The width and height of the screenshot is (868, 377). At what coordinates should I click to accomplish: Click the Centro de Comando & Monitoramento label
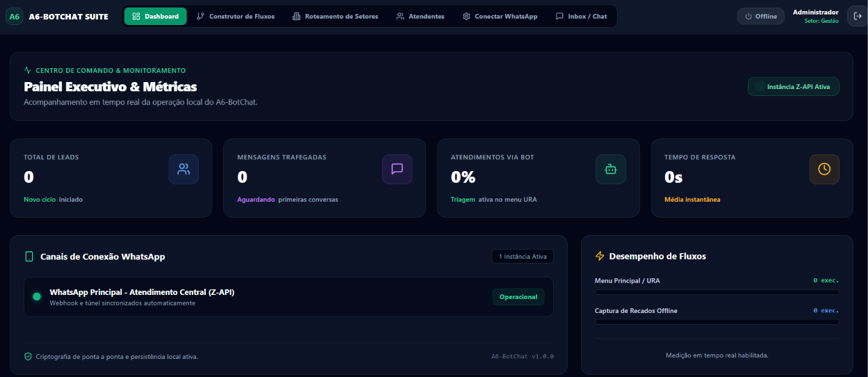[x=110, y=70]
